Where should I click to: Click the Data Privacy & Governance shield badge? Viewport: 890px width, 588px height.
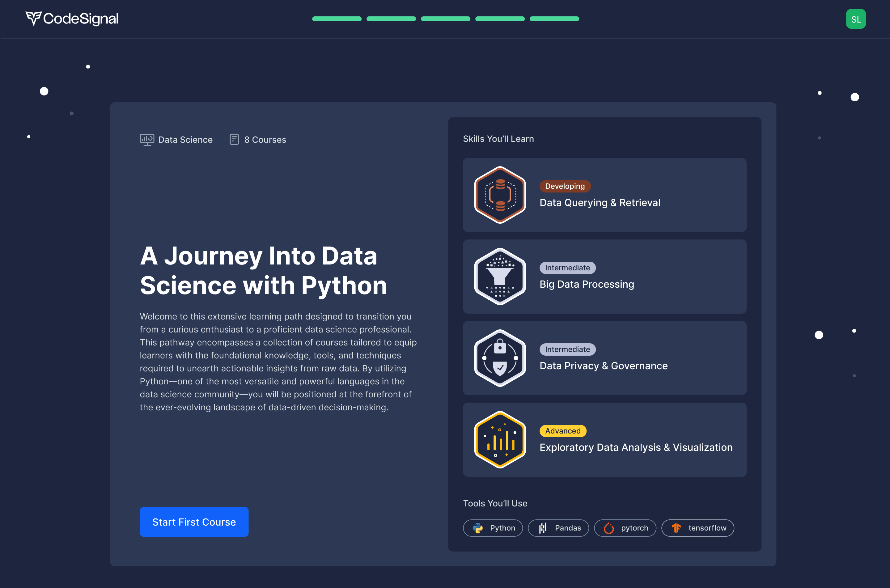coord(500,358)
